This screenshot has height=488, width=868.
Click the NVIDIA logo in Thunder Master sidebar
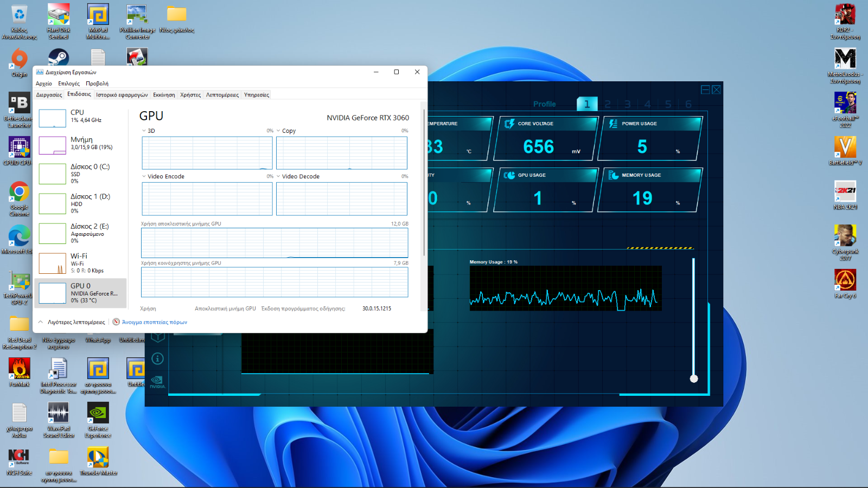point(157,382)
